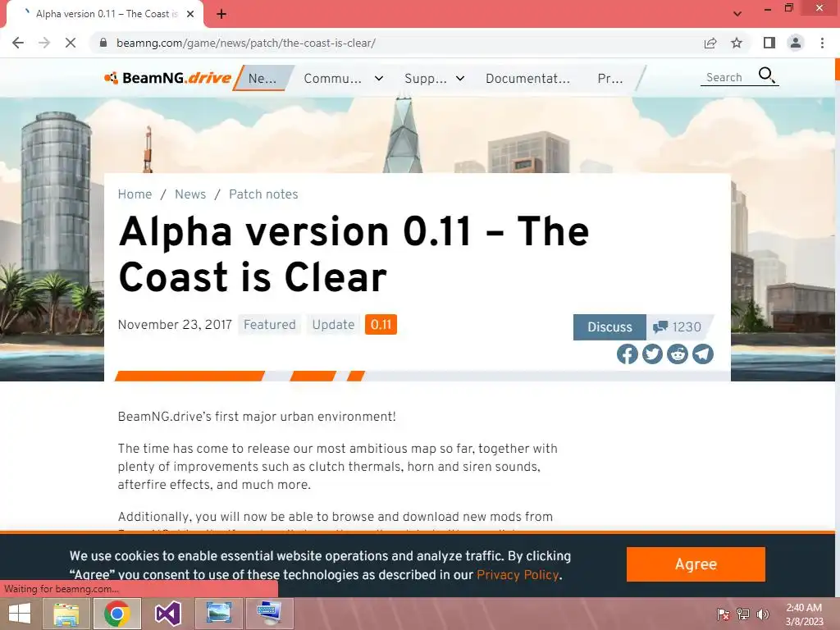This screenshot has width=840, height=630.
Task: Open the Community nav item
Action: pos(333,78)
